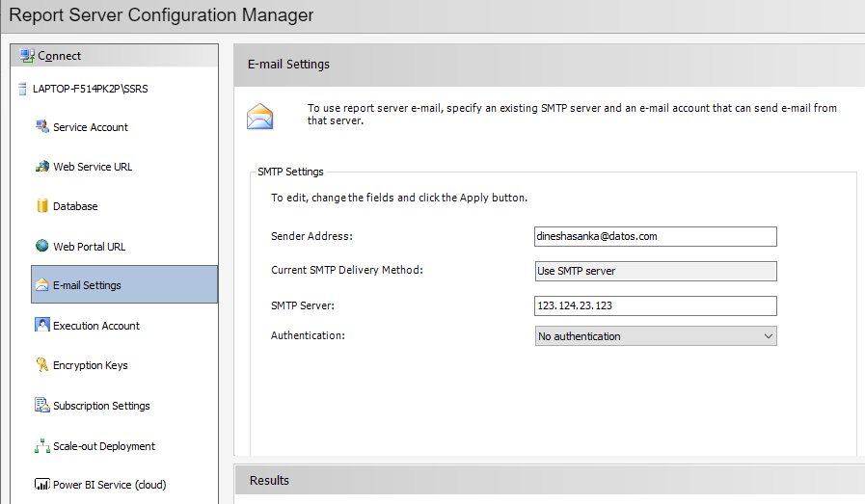Open the Authentication dropdown
The height and width of the screenshot is (504, 865).
tap(656, 336)
